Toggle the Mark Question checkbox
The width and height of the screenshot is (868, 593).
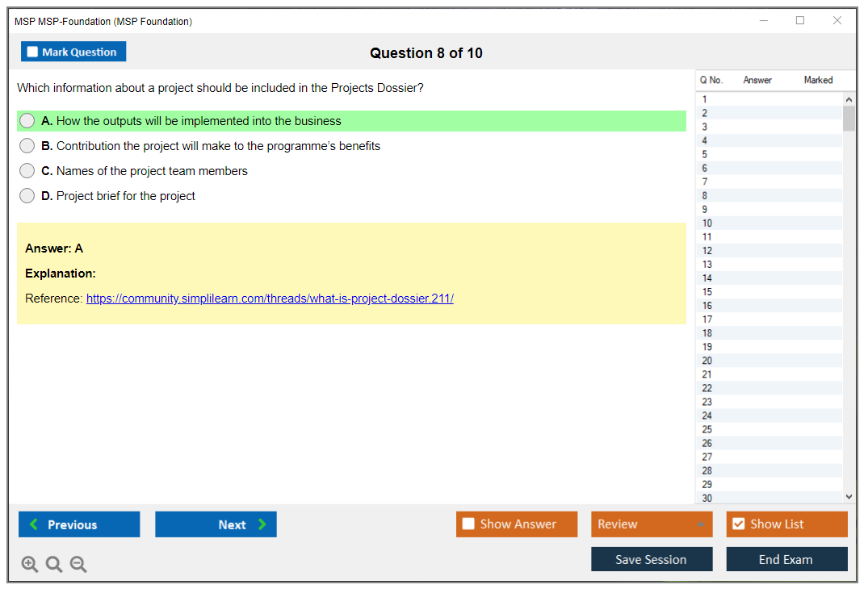click(x=33, y=52)
